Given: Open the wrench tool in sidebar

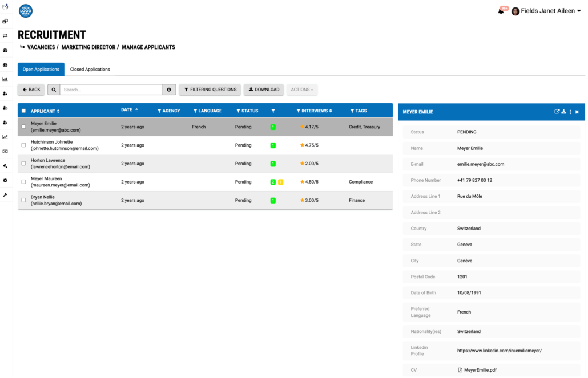Looking at the screenshot, I should pyautogui.click(x=5, y=195).
